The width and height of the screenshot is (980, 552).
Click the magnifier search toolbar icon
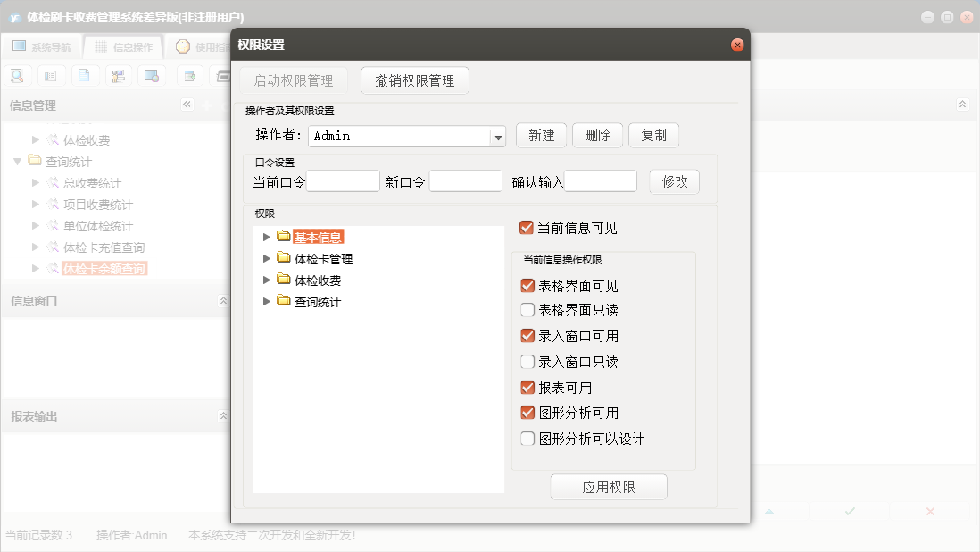(x=18, y=76)
